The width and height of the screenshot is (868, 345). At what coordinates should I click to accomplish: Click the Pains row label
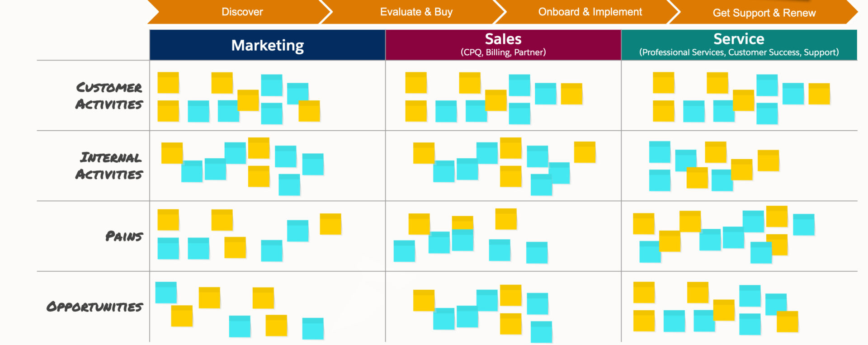point(124,236)
